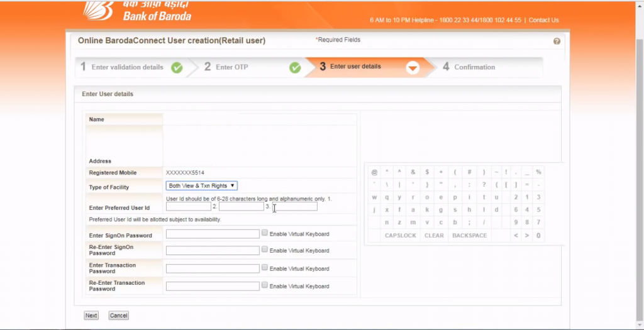Click the letter p on virtual keyboard
This screenshot has height=330, width=644.
[x=455, y=197]
